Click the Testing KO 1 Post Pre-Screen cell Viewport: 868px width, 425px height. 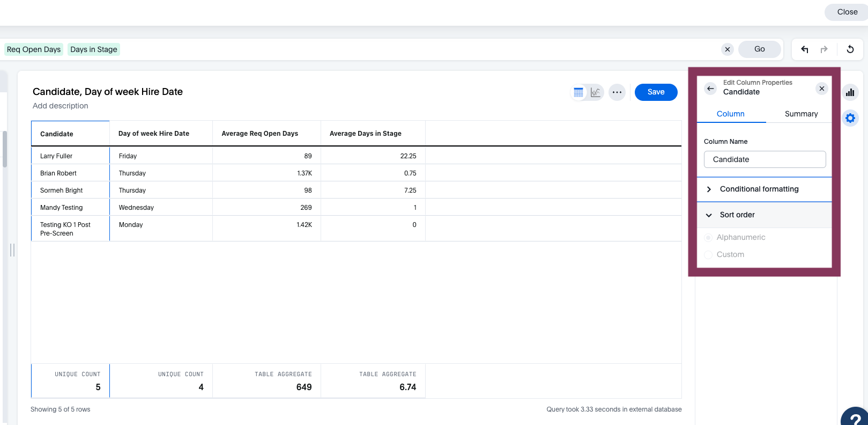pyautogui.click(x=70, y=229)
